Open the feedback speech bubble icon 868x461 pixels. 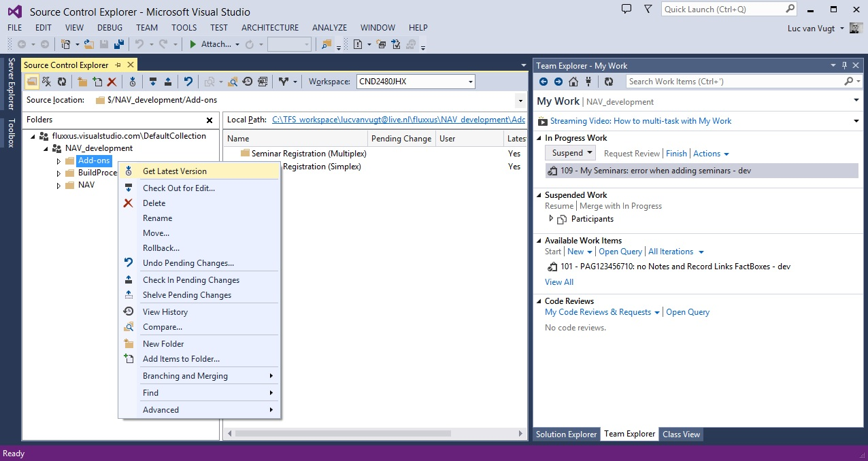(x=627, y=9)
